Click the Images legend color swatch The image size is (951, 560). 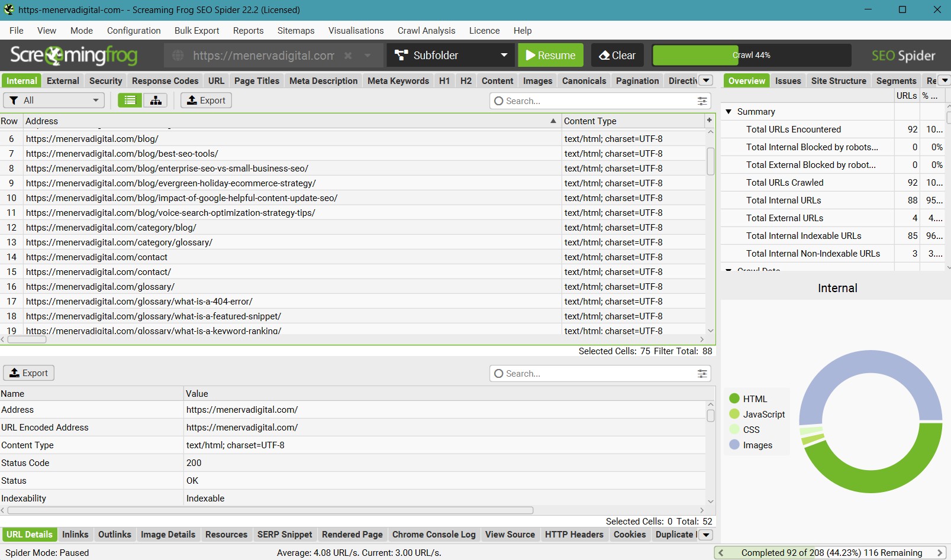[734, 445]
